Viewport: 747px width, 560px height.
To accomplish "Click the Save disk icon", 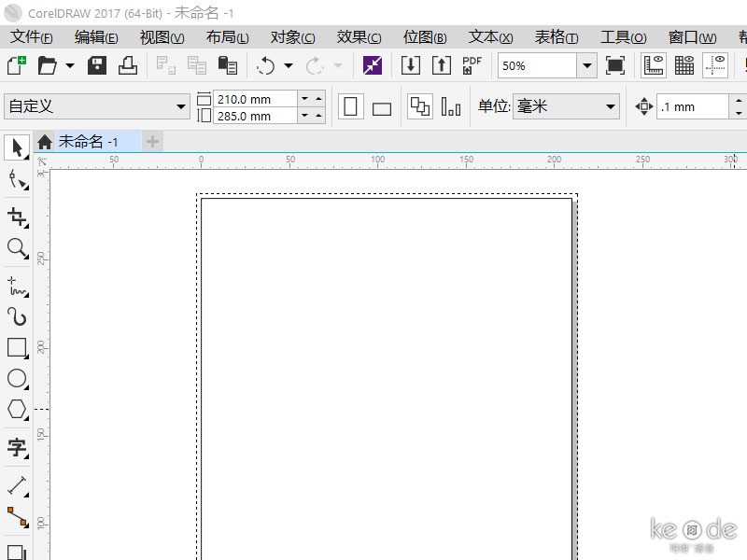I will [x=97, y=65].
